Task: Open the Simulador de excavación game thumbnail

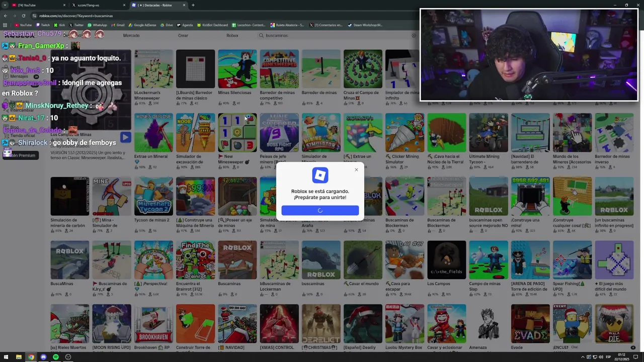Action: [x=195, y=133]
